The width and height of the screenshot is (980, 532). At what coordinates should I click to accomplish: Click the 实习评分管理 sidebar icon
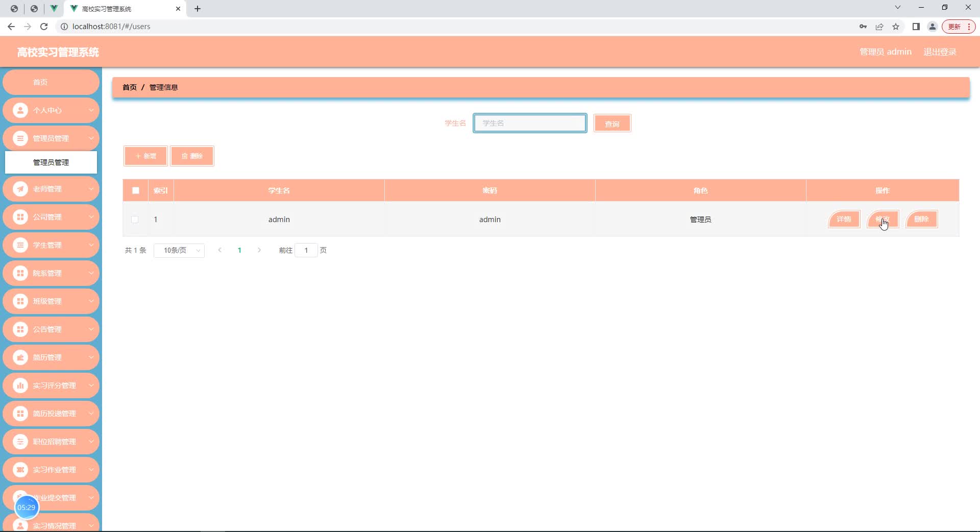click(x=20, y=385)
